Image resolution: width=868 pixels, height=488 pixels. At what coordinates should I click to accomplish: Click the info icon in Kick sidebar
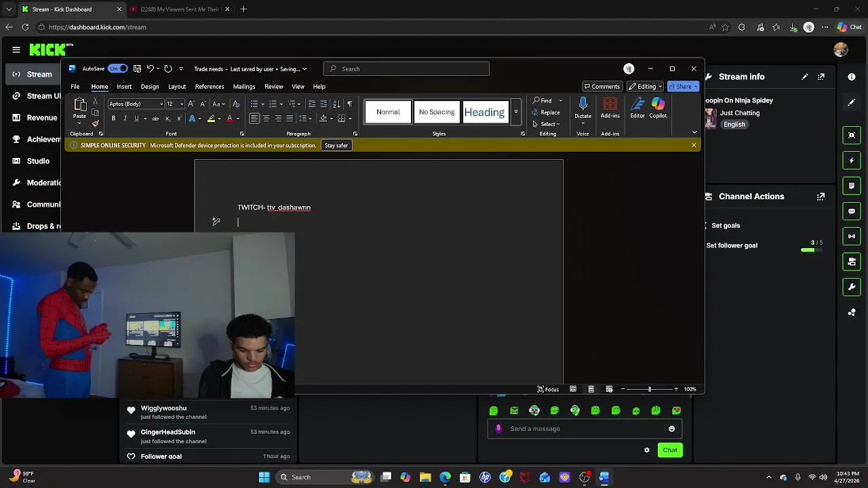[x=852, y=77]
